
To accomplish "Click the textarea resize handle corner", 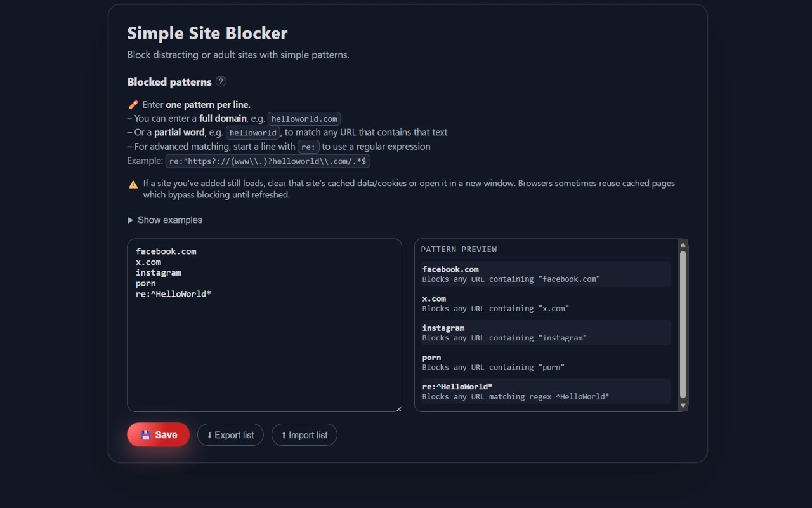I will click(x=398, y=408).
